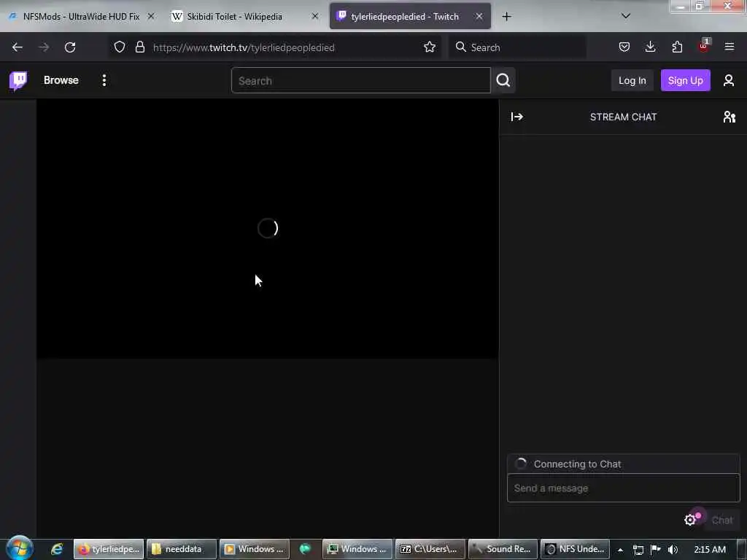The image size is (747, 560).
Task: Click the Chat send button
Action: pyautogui.click(x=721, y=520)
